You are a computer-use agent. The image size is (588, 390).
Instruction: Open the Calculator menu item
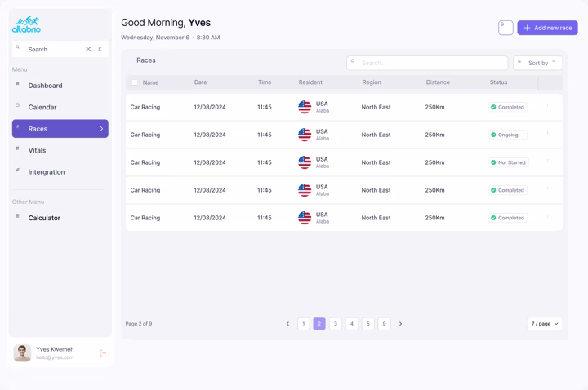point(60,218)
